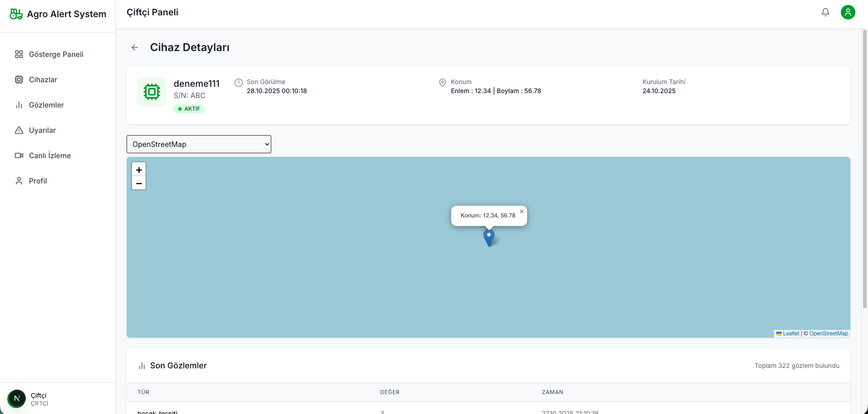Click the page vertical scrollbar
The image size is (868, 414).
pos(865,169)
